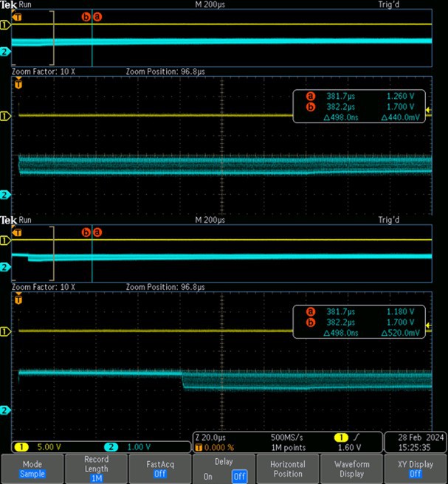448x484 pixels.
Task: Select the highlighted Delay Off option
Action: pyautogui.click(x=238, y=477)
